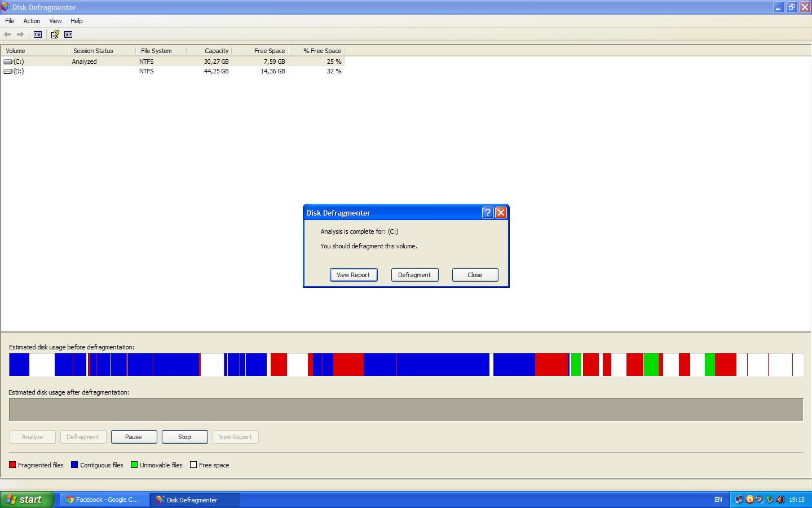The width and height of the screenshot is (812, 508).
Task: Click the Volume column header
Action: pos(35,51)
